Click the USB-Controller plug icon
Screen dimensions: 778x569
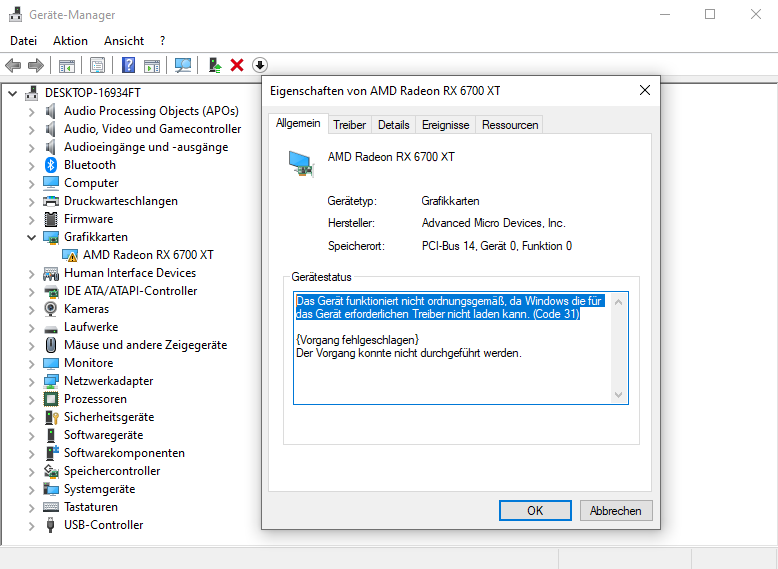(50, 525)
